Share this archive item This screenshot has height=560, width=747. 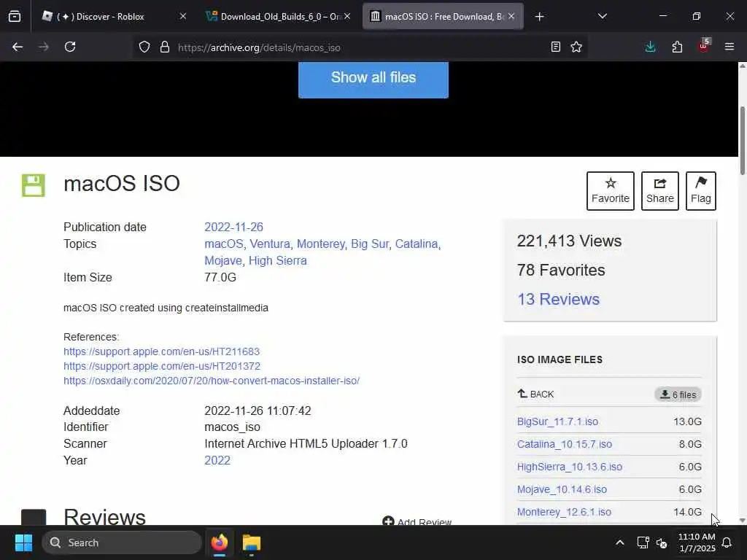click(659, 190)
